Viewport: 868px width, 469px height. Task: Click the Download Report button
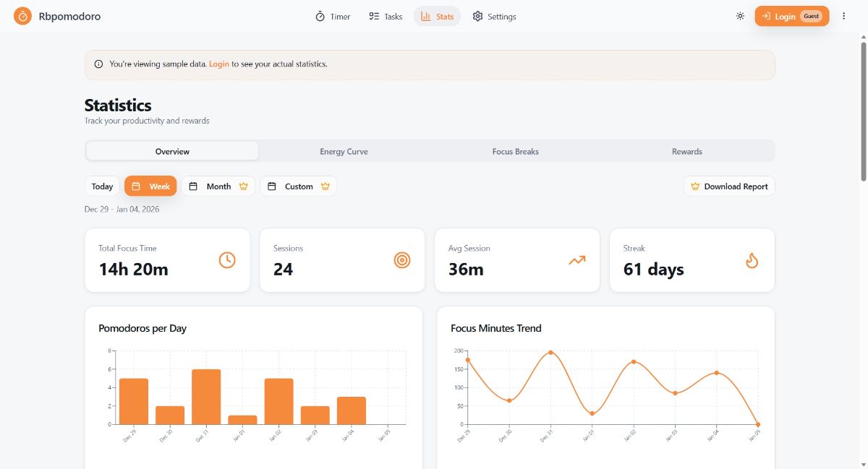pyautogui.click(x=729, y=186)
